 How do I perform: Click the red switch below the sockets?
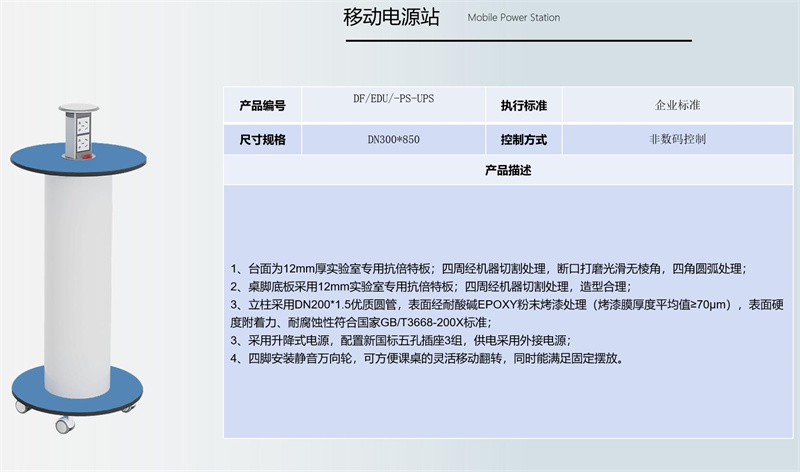(x=87, y=157)
